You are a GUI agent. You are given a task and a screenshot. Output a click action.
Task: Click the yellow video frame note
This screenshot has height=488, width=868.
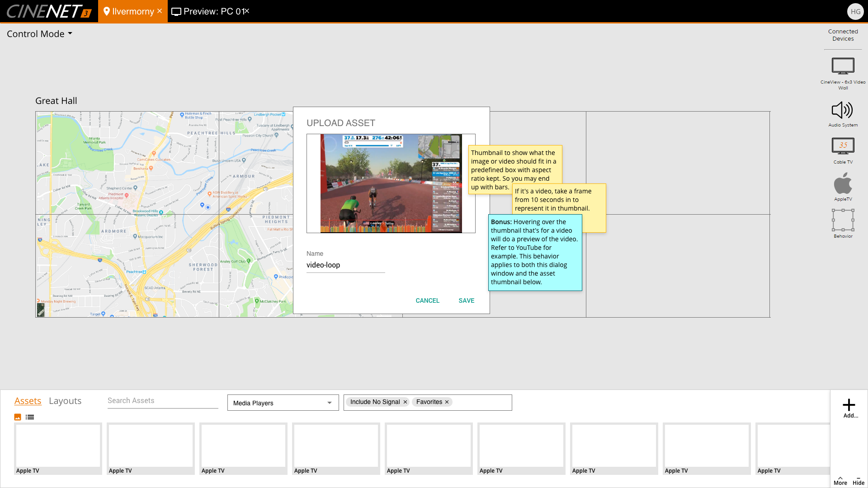coord(559,199)
